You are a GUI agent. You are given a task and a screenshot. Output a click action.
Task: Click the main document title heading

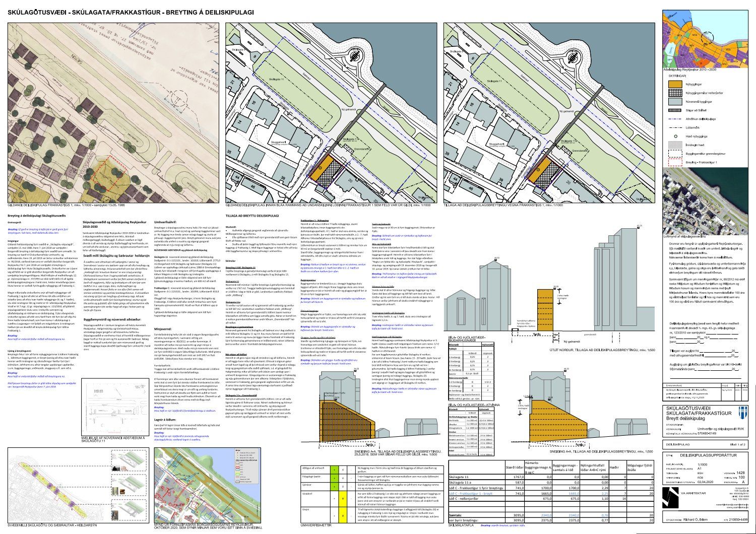coord(131,12)
